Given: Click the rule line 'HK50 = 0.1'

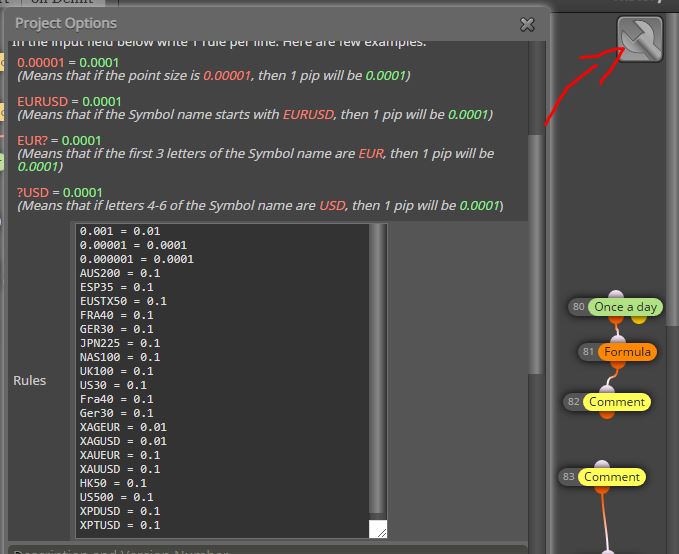Looking at the screenshot, I should pos(113,483).
